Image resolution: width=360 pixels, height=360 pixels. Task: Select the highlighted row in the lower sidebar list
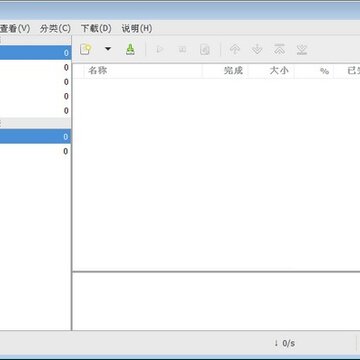tap(35, 137)
